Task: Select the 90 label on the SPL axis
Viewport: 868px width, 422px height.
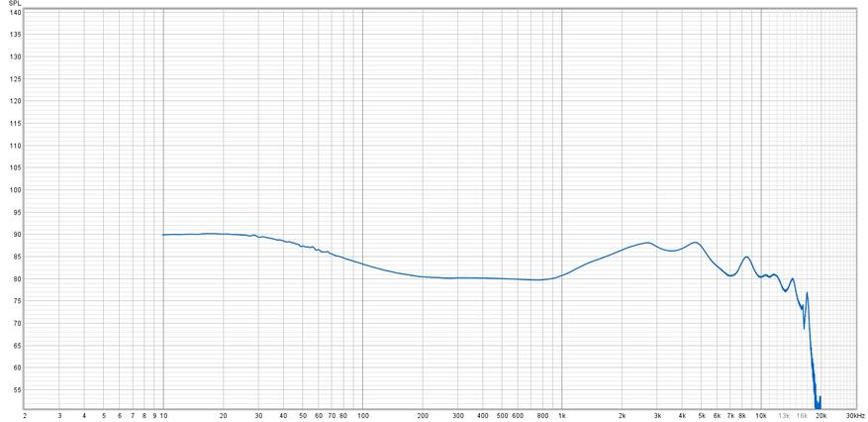Action: point(17,234)
